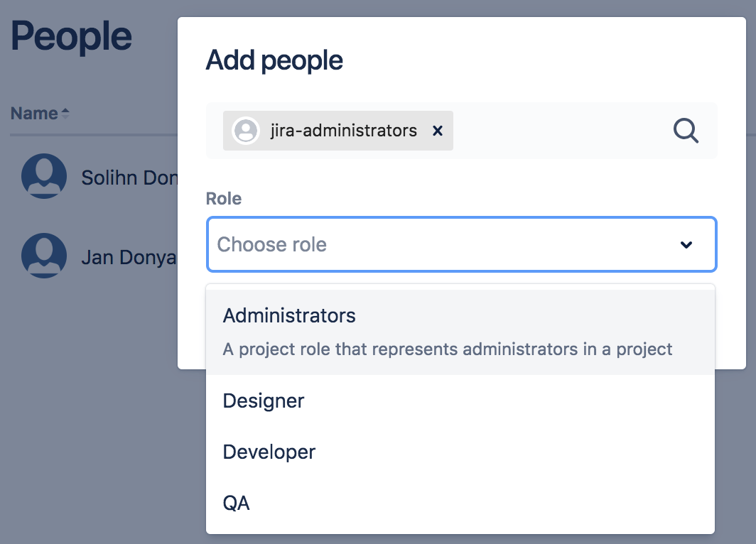Select the Administrators role option
This screenshot has width=756, height=544.
290,316
